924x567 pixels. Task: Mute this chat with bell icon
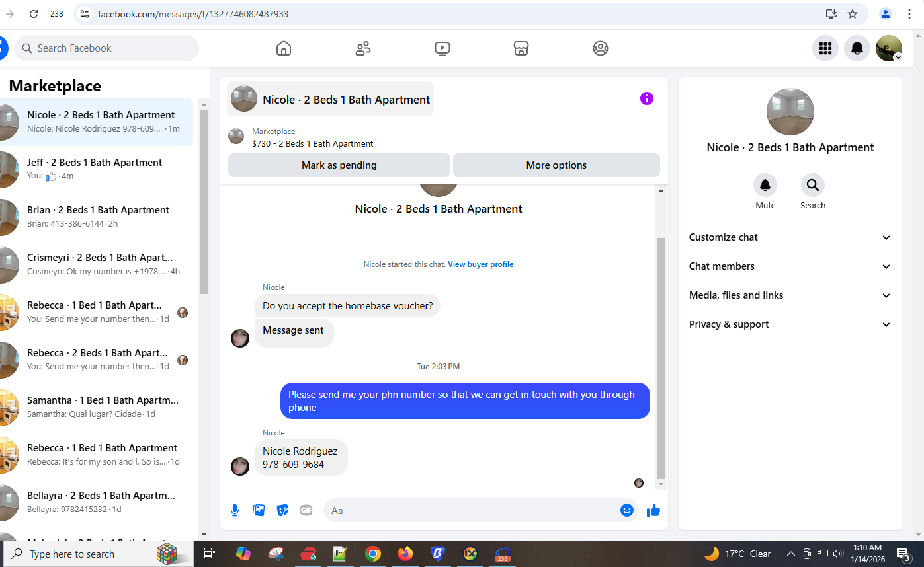(x=765, y=185)
